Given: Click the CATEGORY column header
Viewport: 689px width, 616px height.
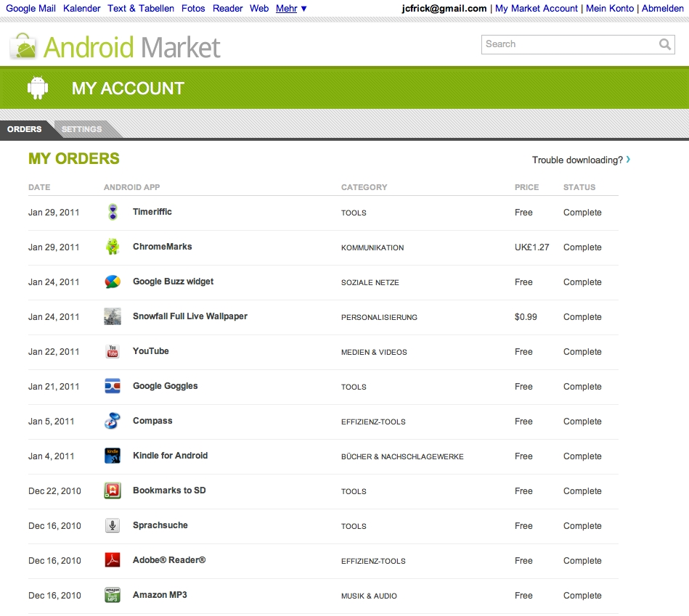Looking at the screenshot, I should pyautogui.click(x=364, y=187).
